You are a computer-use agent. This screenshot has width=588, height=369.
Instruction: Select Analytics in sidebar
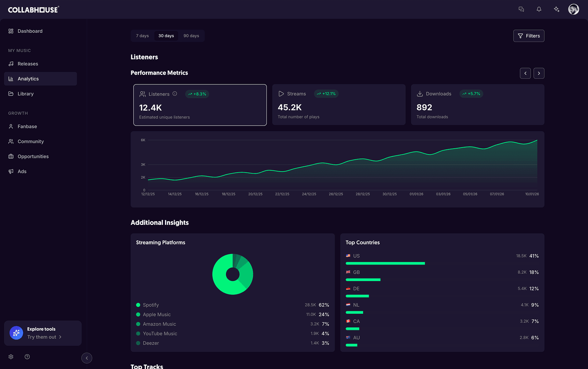click(40, 79)
